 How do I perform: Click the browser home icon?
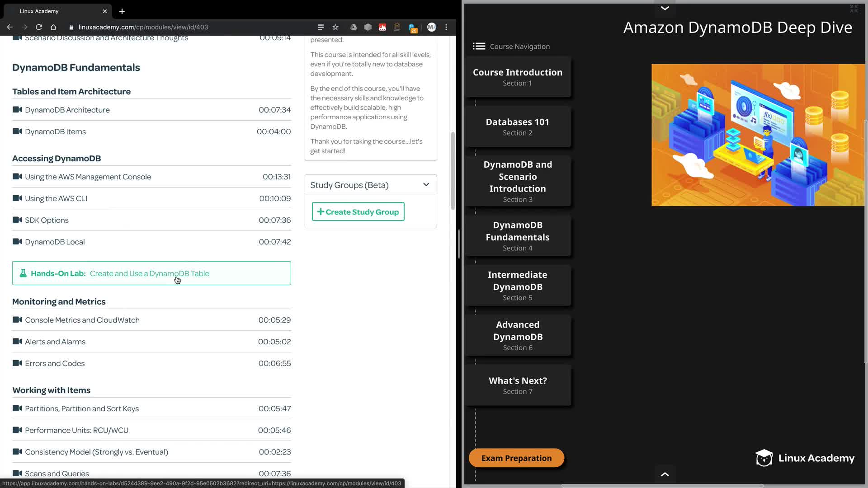click(x=53, y=27)
